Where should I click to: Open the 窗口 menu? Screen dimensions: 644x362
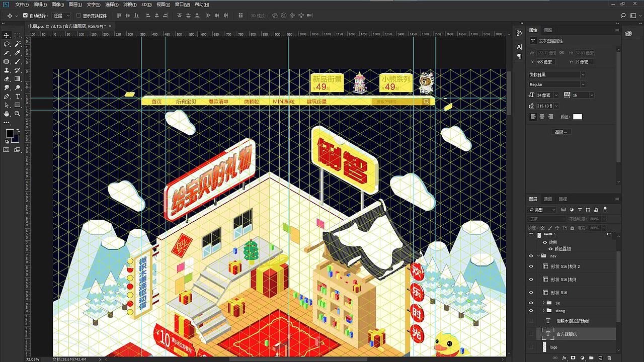coord(183,5)
